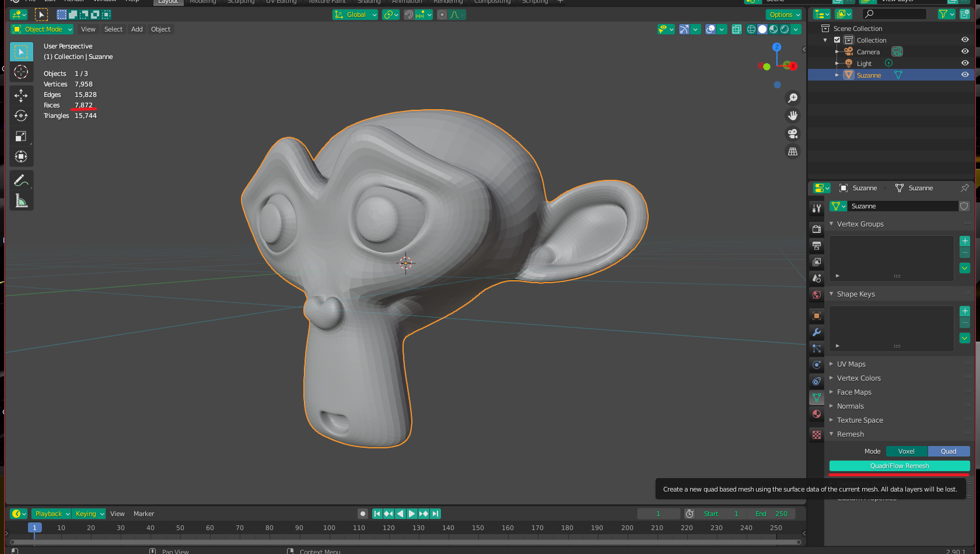This screenshot has height=554, width=980.
Task: Select the Select Box tool
Action: [x=21, y=52]
